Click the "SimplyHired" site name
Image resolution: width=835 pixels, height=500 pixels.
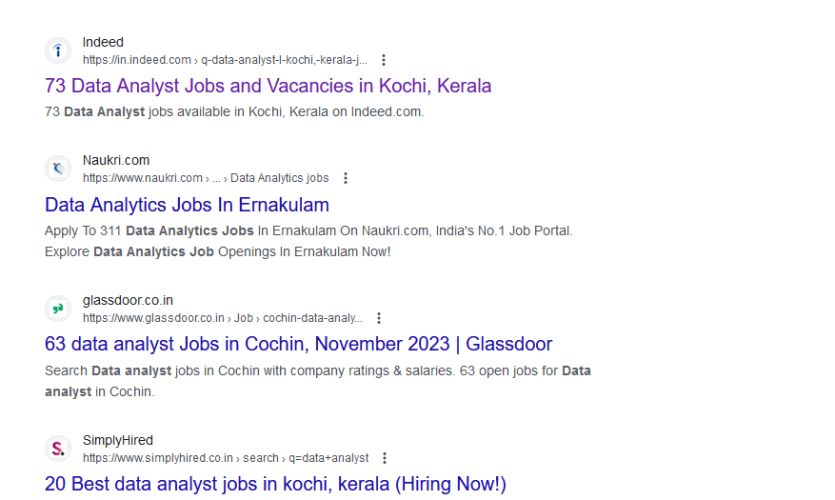[x=118, y=440]
